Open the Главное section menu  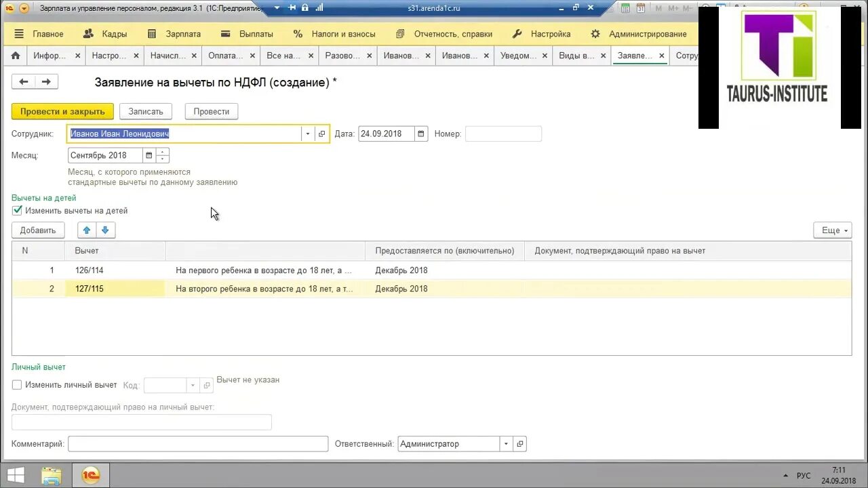point(39,34)
